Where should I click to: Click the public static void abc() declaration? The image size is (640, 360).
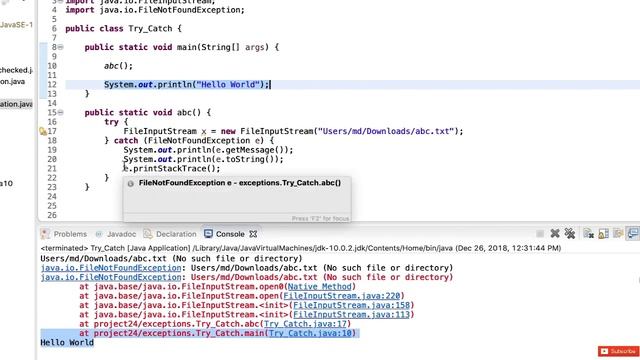[x=147, y=112]
